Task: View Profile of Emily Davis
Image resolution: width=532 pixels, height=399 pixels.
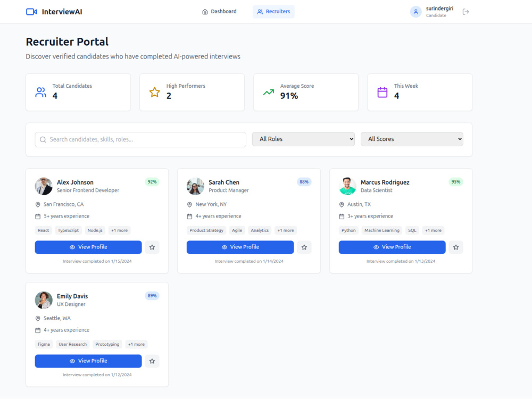Action: tap(88, 361)
